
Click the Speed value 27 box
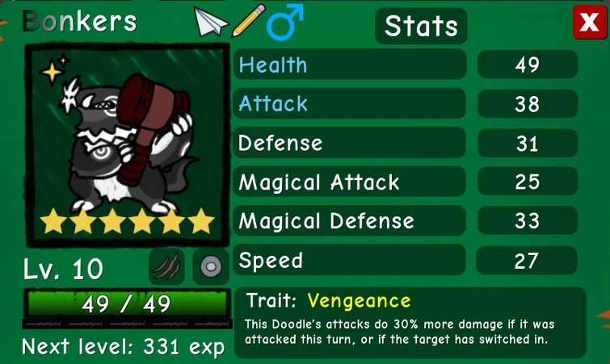(x=527, y=260)
